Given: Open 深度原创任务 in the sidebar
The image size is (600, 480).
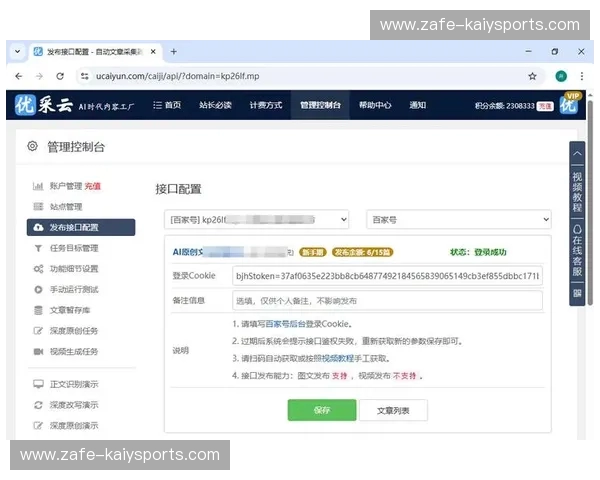Looking at the screenshot, I should point(74,331).
